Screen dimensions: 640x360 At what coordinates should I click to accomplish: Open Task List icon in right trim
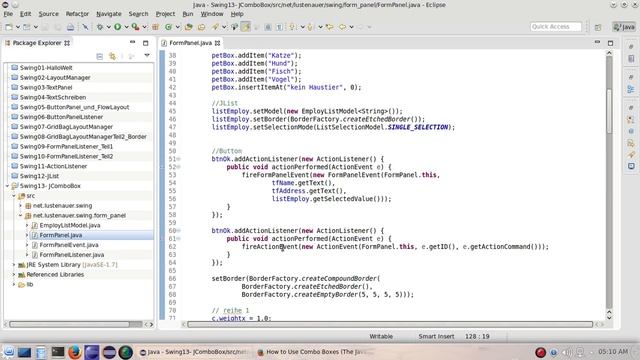pyautogui.click(x=631, y=58)
